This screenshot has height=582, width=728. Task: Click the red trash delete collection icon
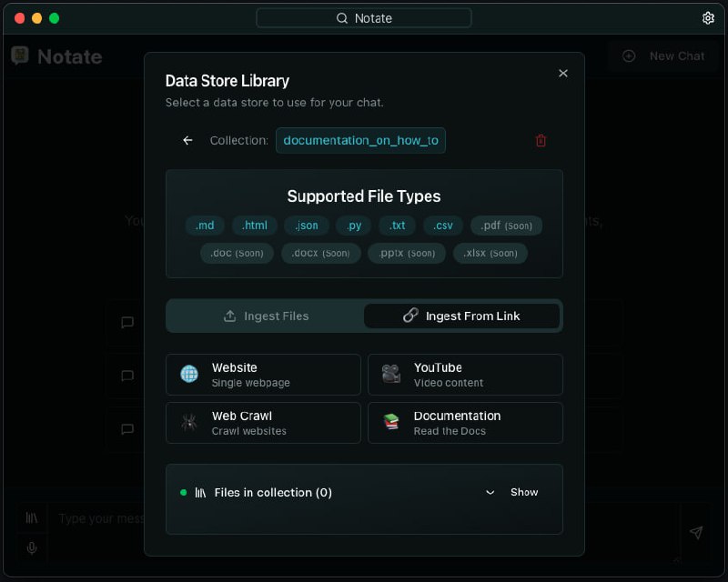coord(541,141)
